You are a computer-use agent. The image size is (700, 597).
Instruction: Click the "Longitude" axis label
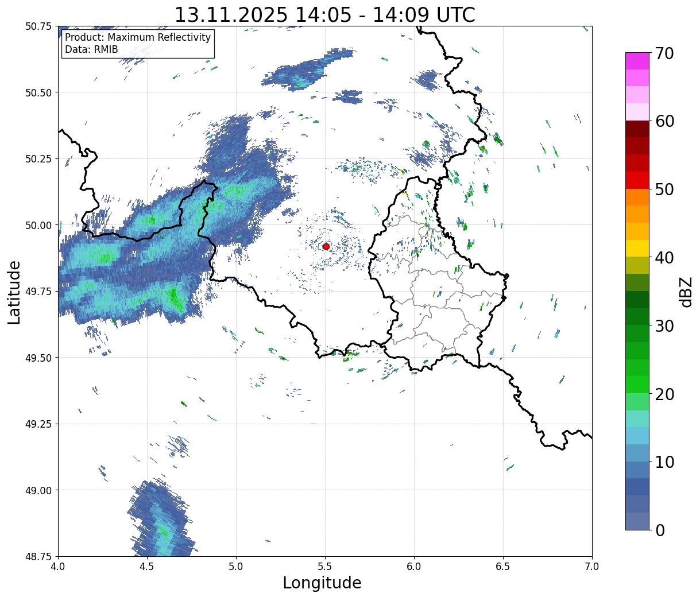click(322, 583)
